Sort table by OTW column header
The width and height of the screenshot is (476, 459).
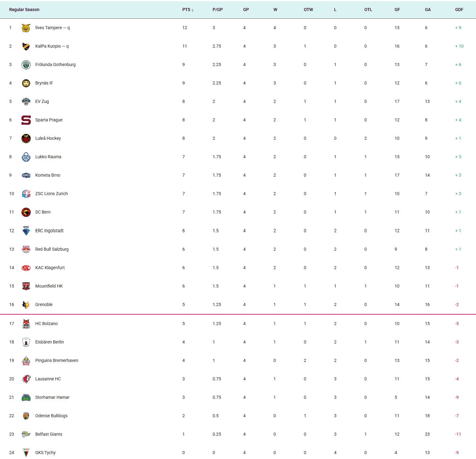pos(308,10)
